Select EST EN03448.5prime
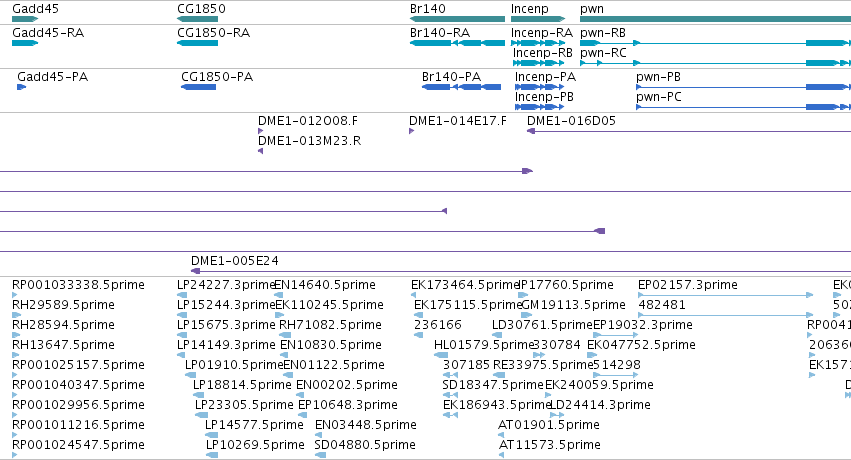Viewport: 851px width, 460px height. [321, 436]
